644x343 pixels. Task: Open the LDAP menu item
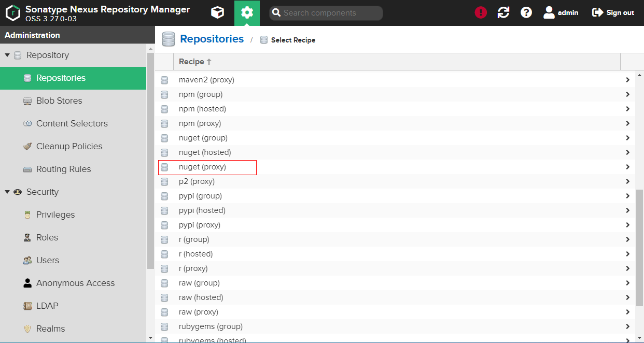[x=73, y=306]
